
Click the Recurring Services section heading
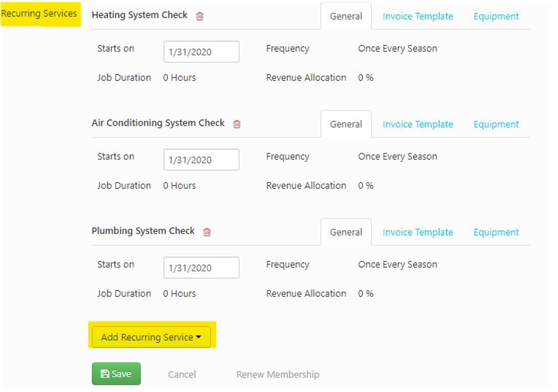39,14
